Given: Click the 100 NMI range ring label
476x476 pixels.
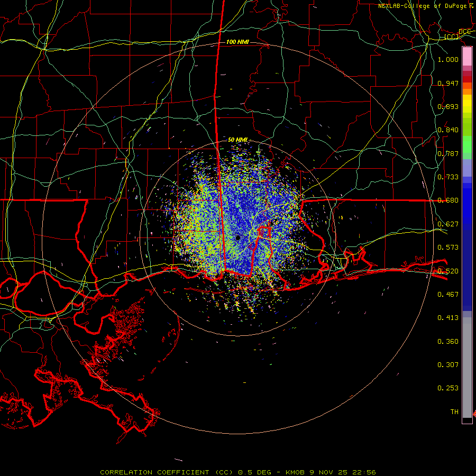Looking at the screenshot, I should point(237,42).
